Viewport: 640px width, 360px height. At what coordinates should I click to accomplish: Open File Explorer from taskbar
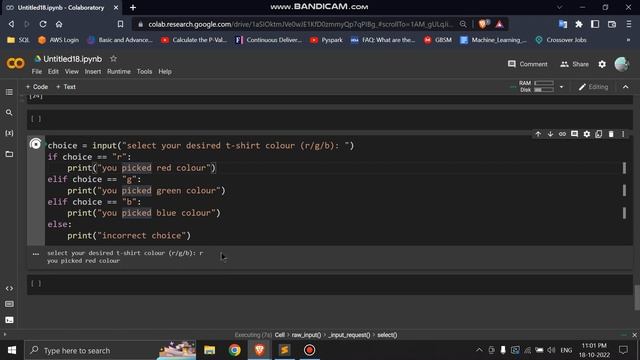pos(209,350)
